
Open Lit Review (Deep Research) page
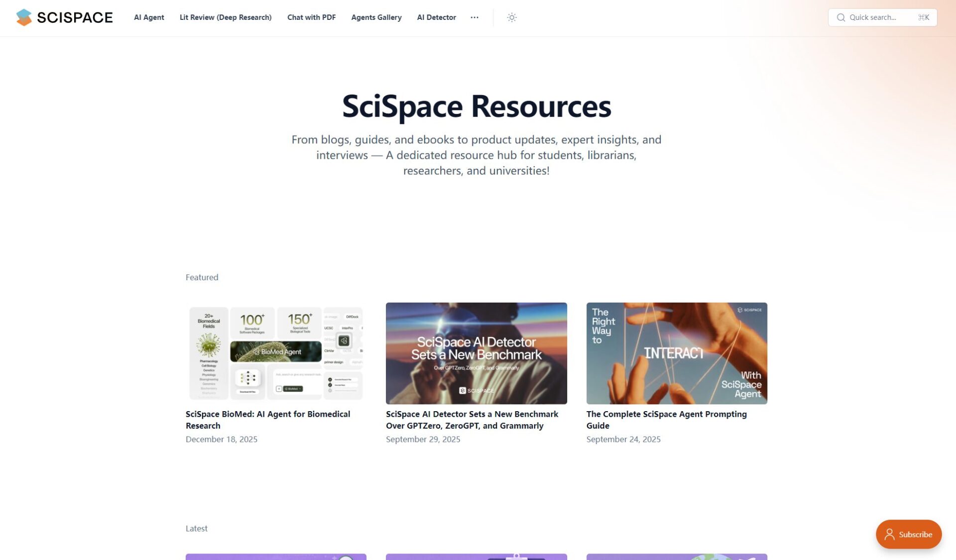pos(225,17)
